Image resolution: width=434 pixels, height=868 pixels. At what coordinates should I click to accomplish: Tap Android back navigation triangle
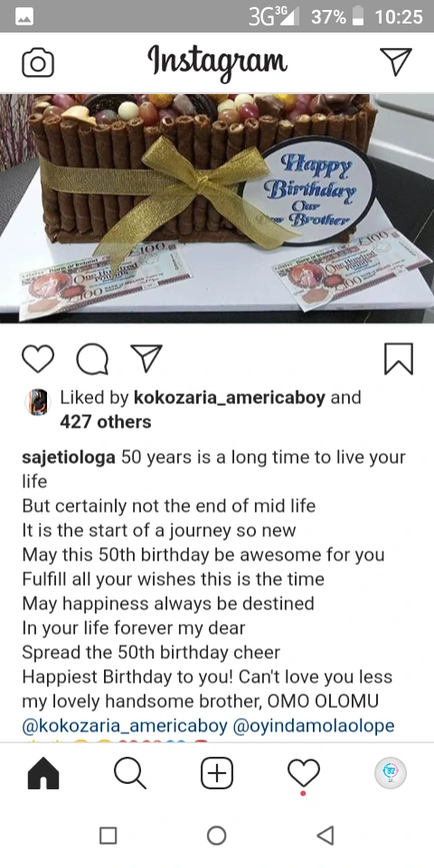coord(325,835)
